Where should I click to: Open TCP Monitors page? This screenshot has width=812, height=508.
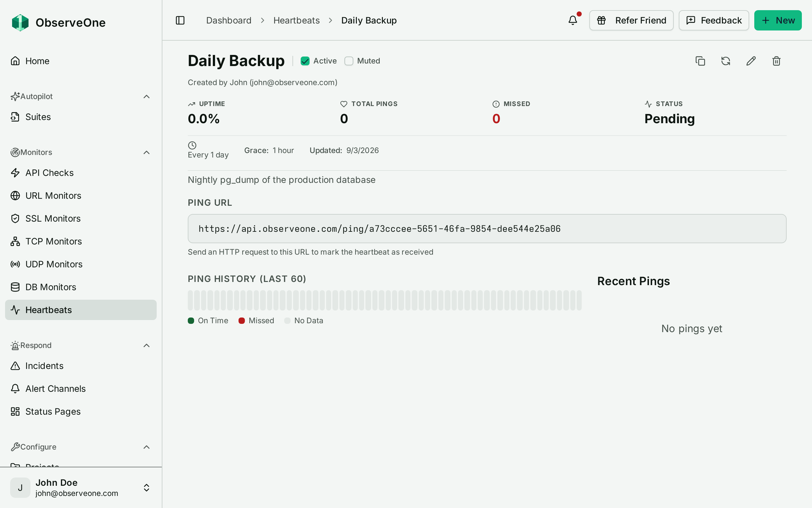coord(81,241)
